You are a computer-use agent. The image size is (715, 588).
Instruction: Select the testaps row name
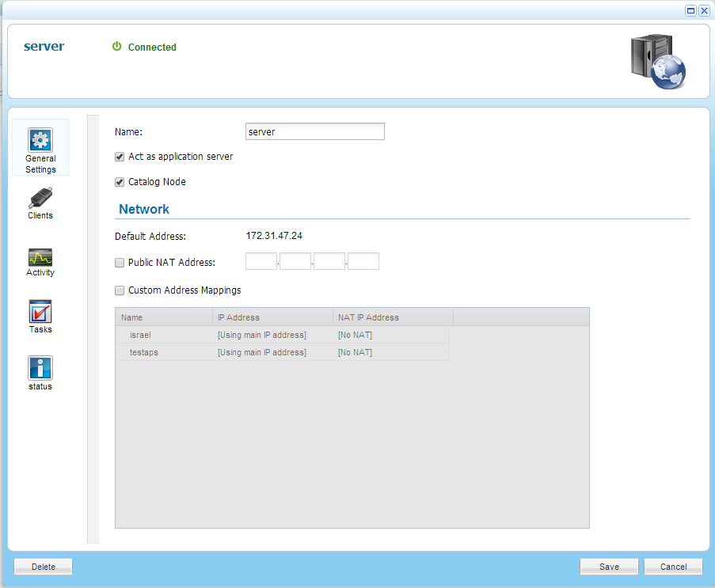144,352
